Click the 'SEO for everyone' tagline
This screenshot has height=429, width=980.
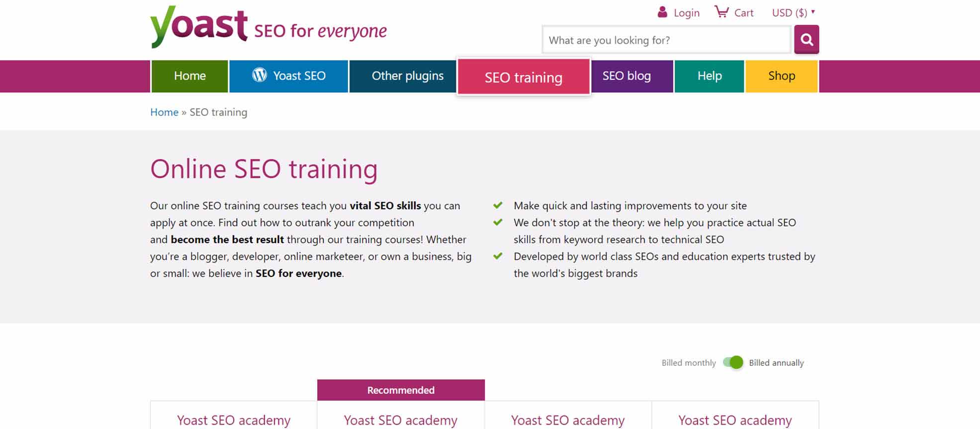click(320, 31)
